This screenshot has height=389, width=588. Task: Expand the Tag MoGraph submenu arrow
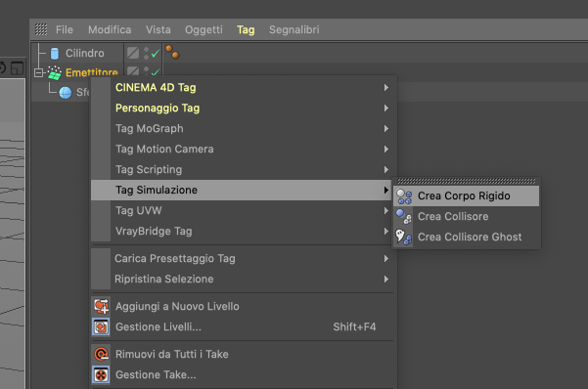[x=386, y=129]
